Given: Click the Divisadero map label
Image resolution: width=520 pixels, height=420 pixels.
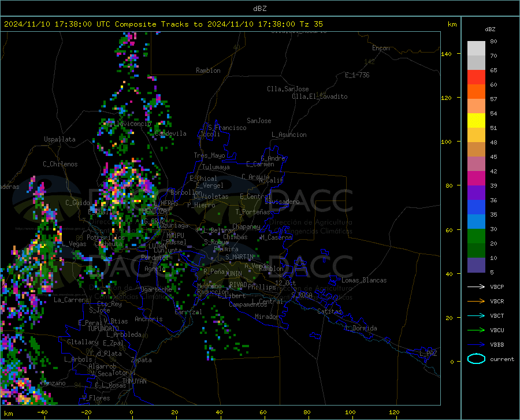Looking at the screenshot, I should (282, 202).
